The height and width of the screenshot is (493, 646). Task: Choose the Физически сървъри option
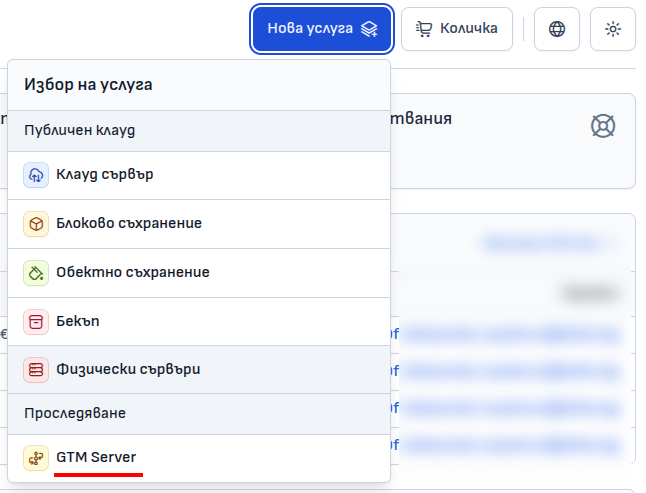point(128,369)
